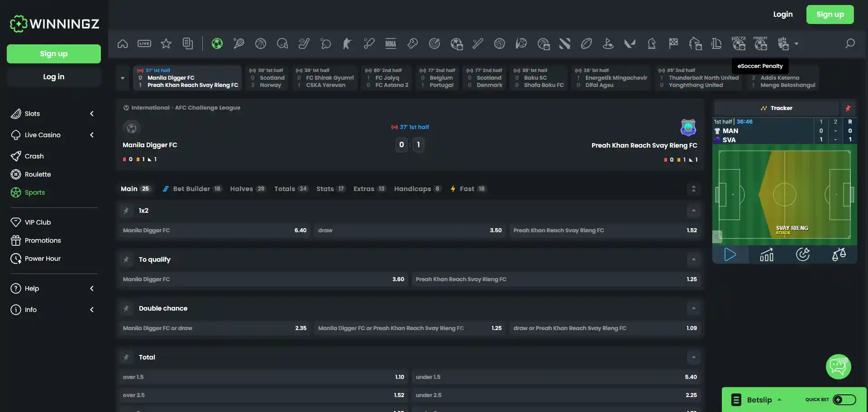Collapse the Double chance market section
This screenshot has width=868, height=412.
point(693,308)
